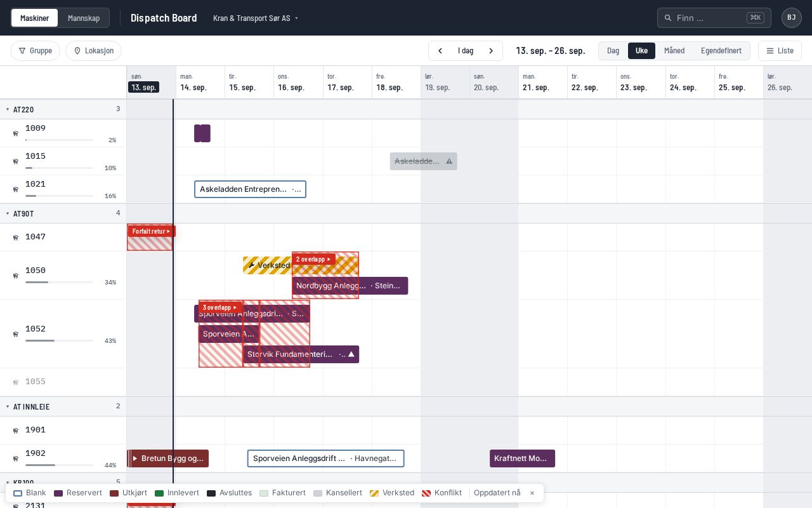Click the Forfalt retur badge on 1047
The image size is (812, 508).
point(151,231)
